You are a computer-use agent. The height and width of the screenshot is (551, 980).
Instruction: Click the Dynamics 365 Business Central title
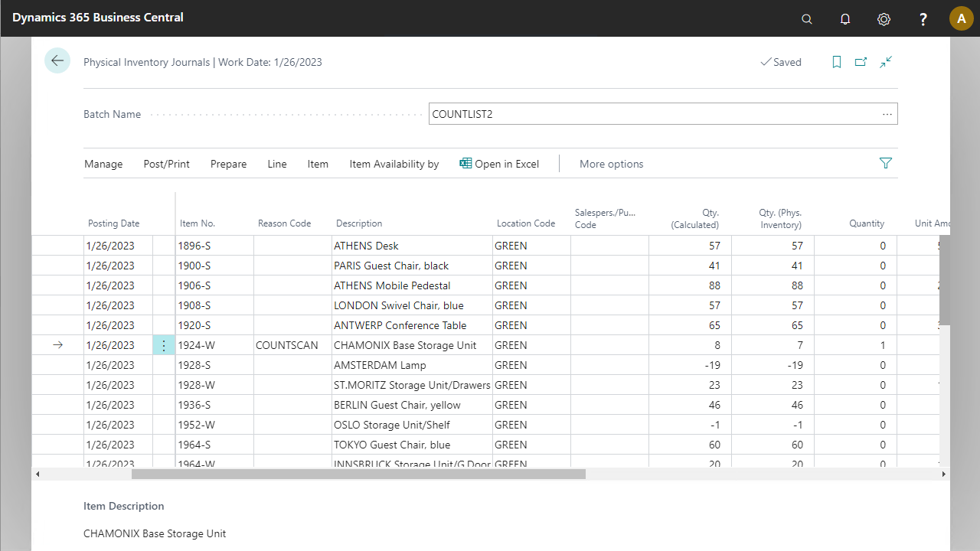[98, 17]
